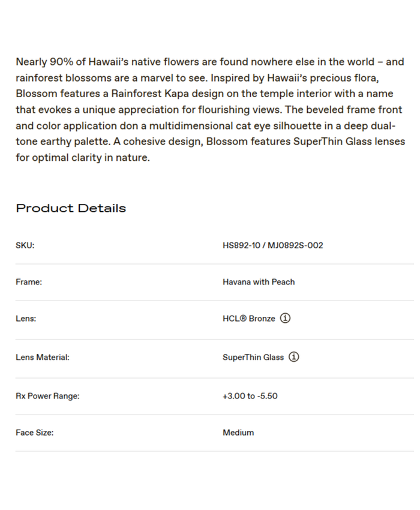Screen dimensions: 420x510
Task: Click the Lens Material: row label
Action: coord(43,357)
